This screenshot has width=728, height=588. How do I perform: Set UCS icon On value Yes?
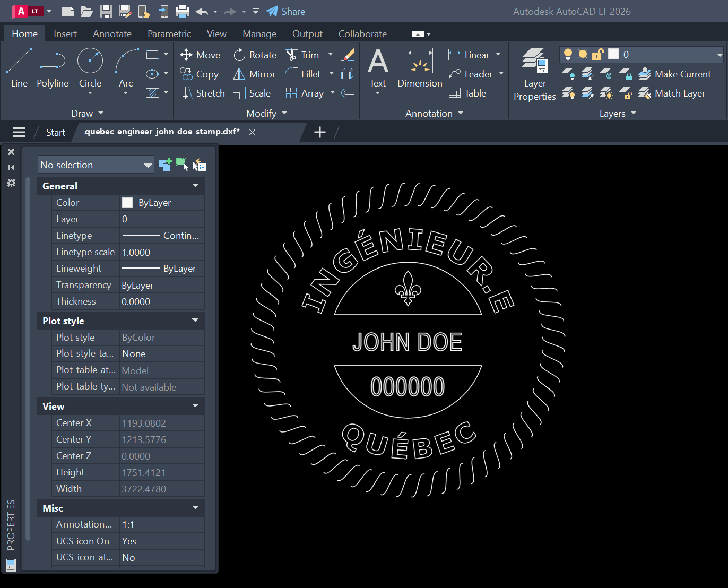[162, 541]
